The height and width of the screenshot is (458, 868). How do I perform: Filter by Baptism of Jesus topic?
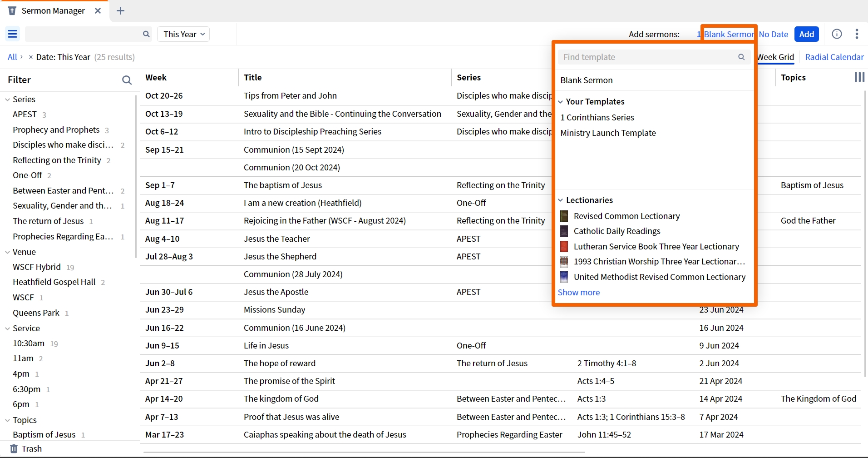(x=44, y=435)
